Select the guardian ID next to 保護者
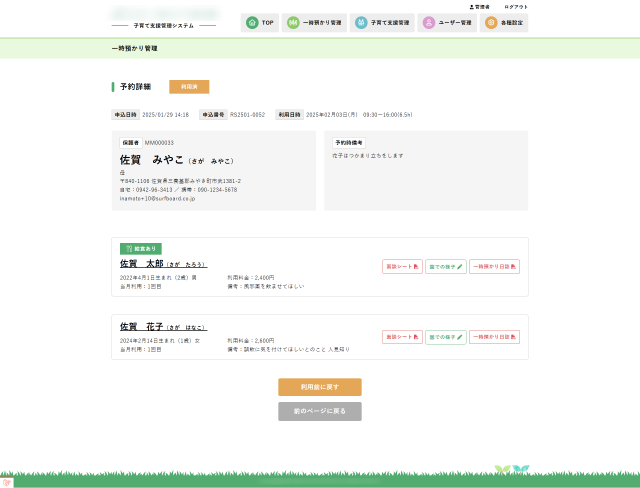Image resolution: width=640 pixels, height=488 pixels. coord(159,143)
